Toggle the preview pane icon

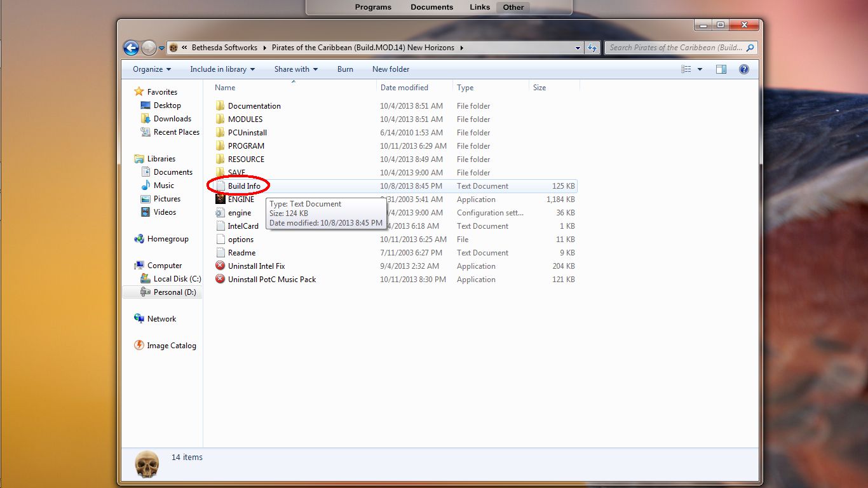721,69
